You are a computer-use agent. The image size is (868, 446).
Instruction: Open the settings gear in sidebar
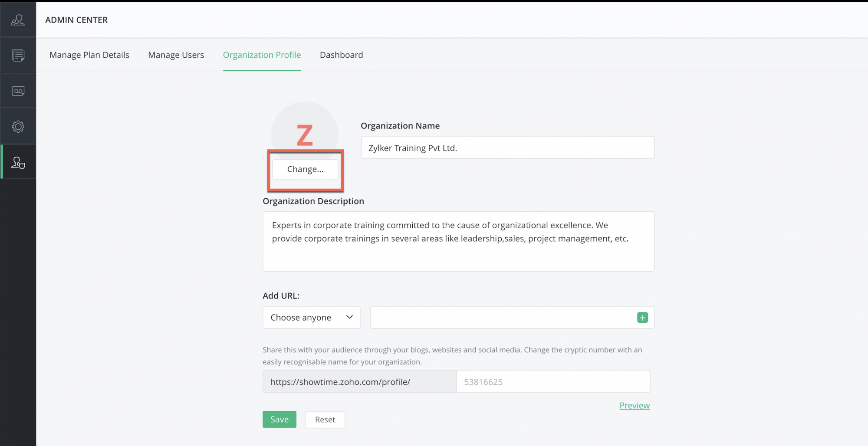[18, 127]
